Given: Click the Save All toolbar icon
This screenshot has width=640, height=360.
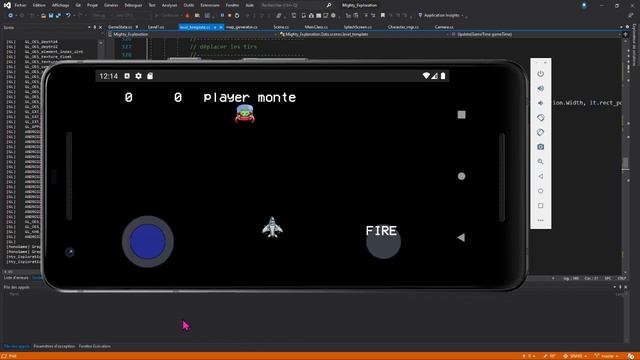Looking at the screenshot, I should click(x=58, y=15).
